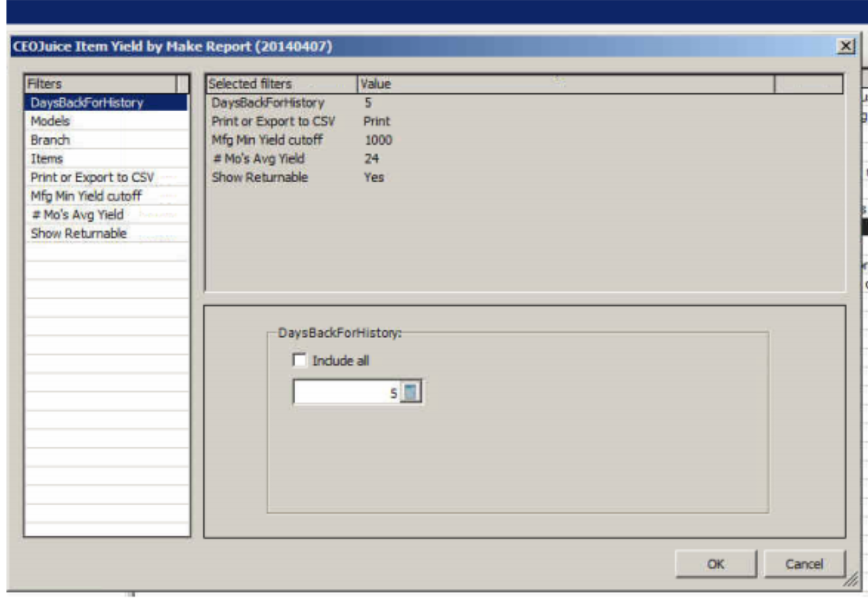
Task: Select Show Returnable selected filter row
Action: (524, 177)
